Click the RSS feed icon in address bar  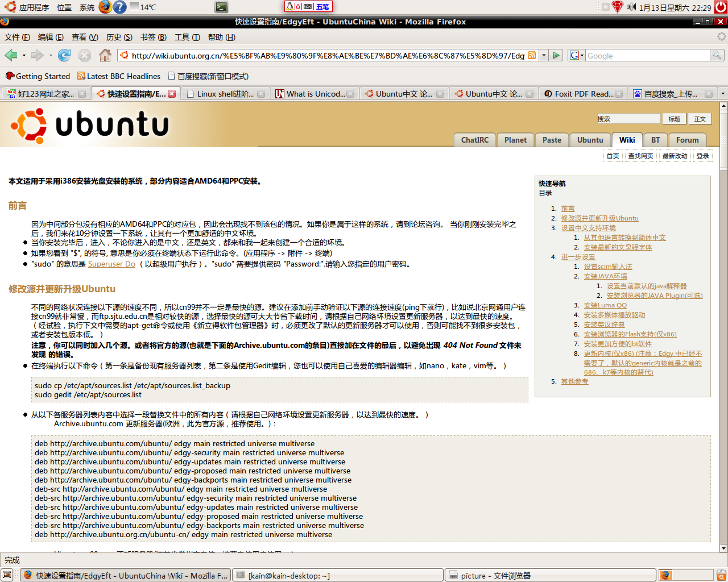[532, 55]
